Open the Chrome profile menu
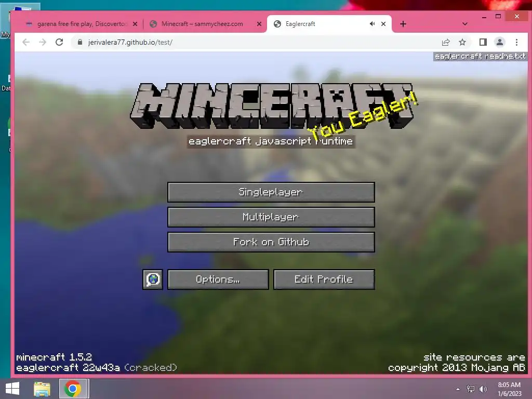 [500, 42]
